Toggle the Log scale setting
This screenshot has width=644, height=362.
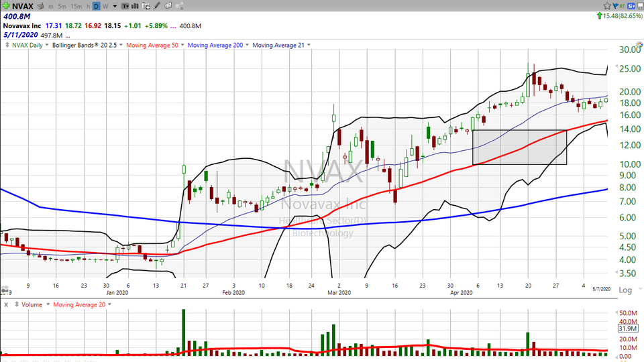(x=625, y=290)
